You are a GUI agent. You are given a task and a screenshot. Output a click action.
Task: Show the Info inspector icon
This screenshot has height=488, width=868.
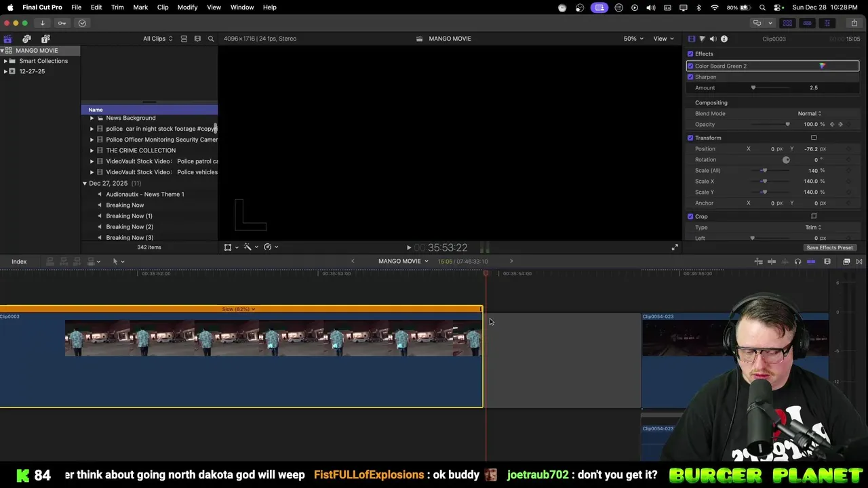tap(724, 39)
